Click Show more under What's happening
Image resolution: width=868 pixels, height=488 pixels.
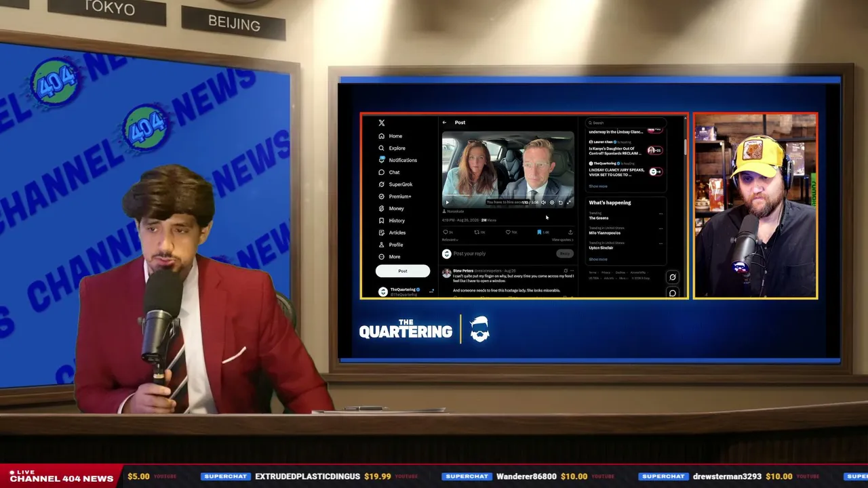(598, 260)
